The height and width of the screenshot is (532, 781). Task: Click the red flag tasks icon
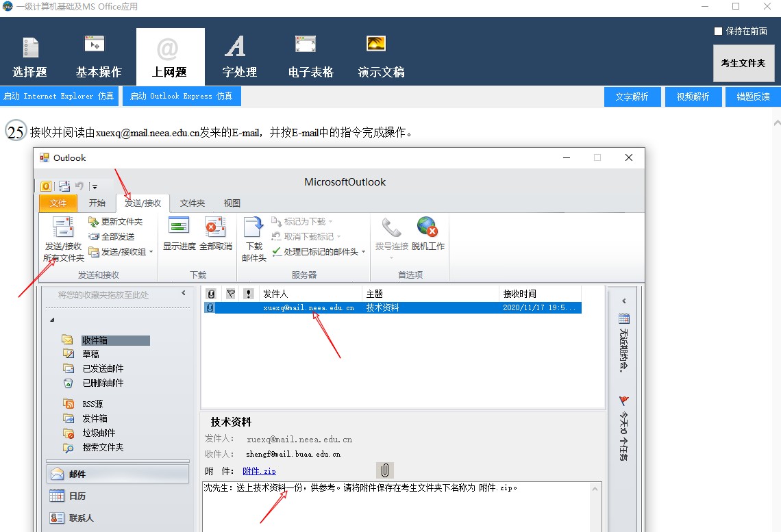click(x=623, y=401)
